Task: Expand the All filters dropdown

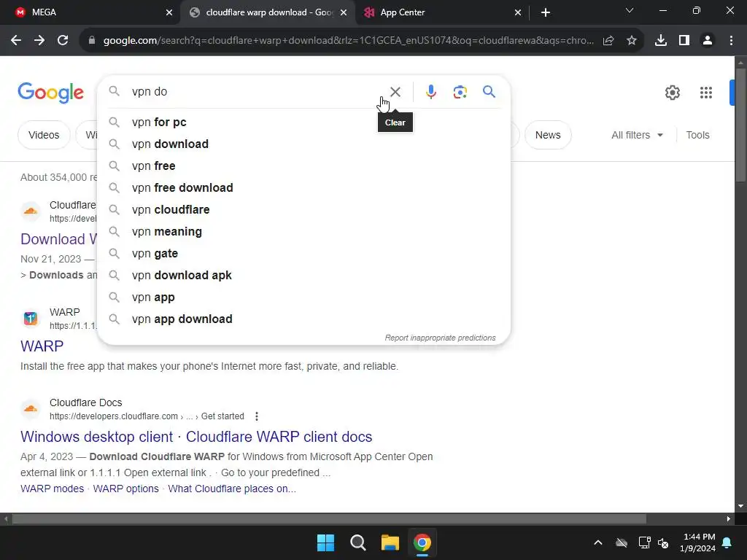Action: tap(637, 135)
